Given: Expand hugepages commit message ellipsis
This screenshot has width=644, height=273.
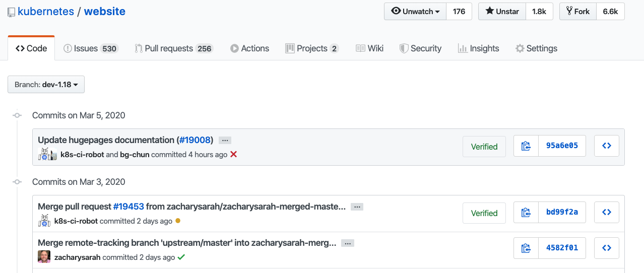Looking at the screenshot, I should click(x=225, y=141).
